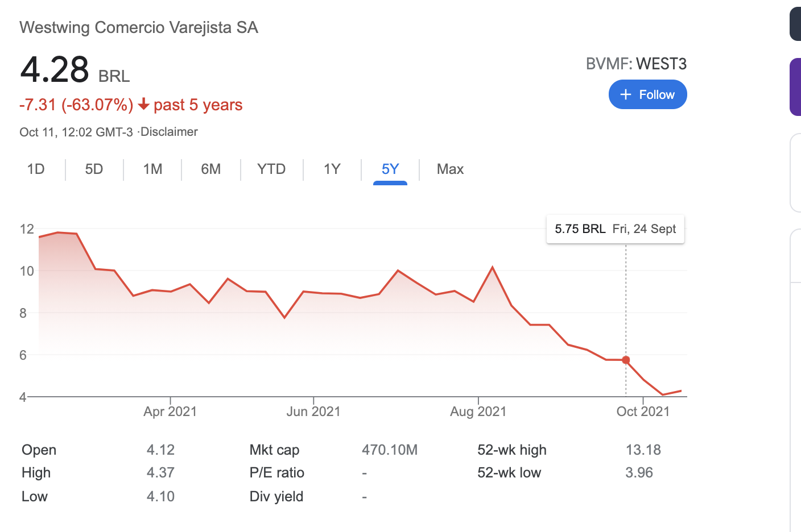801x532 pixels.
Task: Click the Aug 2021 axis label
Action: point(478,412)
